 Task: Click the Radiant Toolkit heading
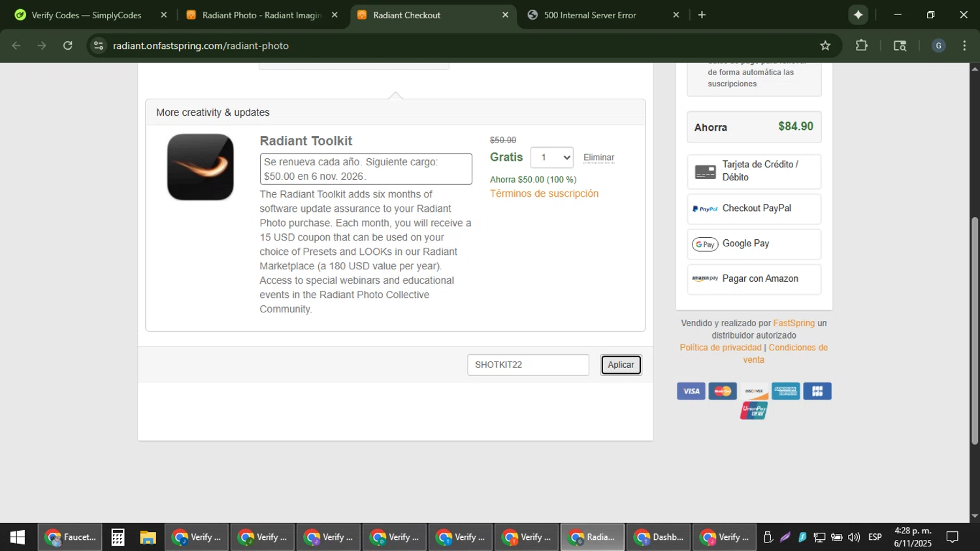click(x=306, y=141)
